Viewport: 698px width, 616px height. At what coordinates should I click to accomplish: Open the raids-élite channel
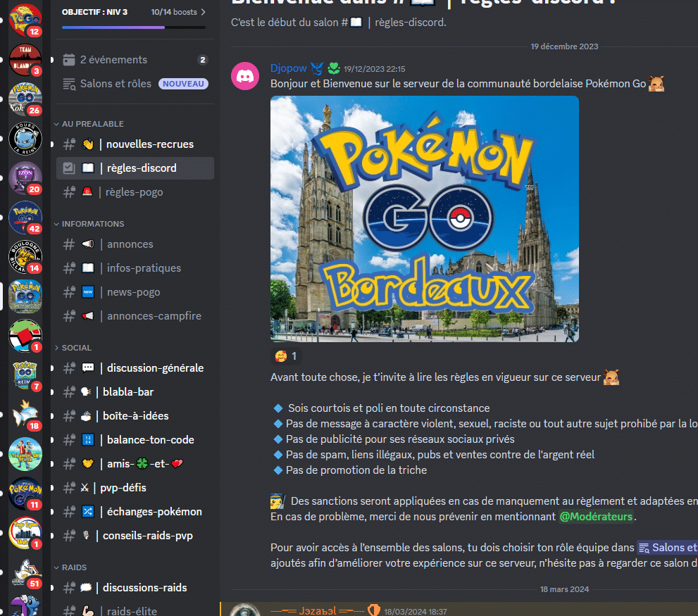click(135, 610)
